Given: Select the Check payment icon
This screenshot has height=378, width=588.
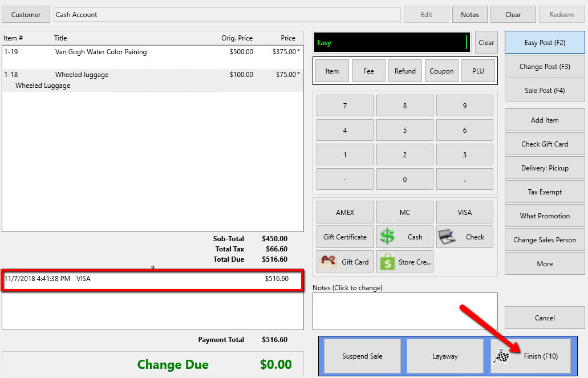Looking at the screenshot, I should [x=447, y=237].
